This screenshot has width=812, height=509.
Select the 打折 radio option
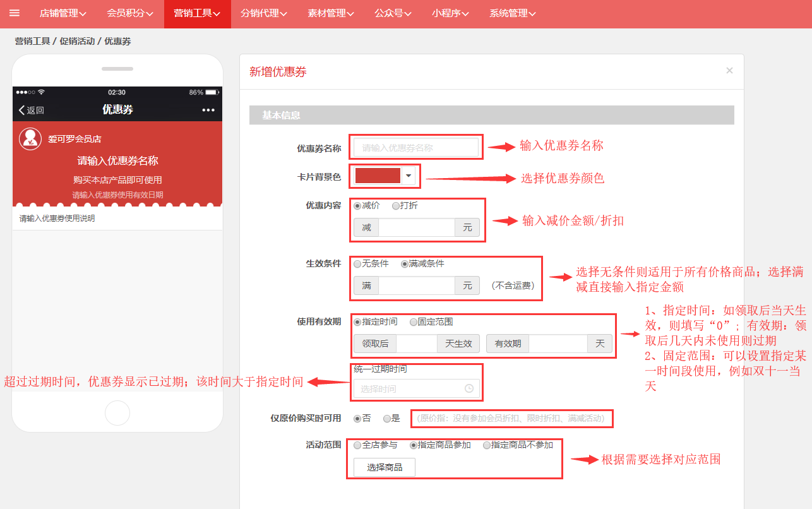[396, 206]
